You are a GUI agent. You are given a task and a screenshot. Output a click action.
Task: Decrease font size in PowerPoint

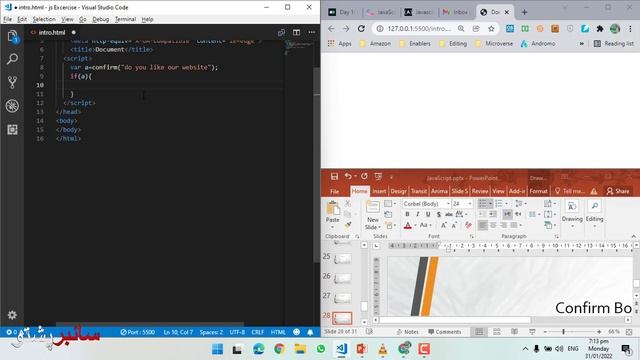click(454, 225)
